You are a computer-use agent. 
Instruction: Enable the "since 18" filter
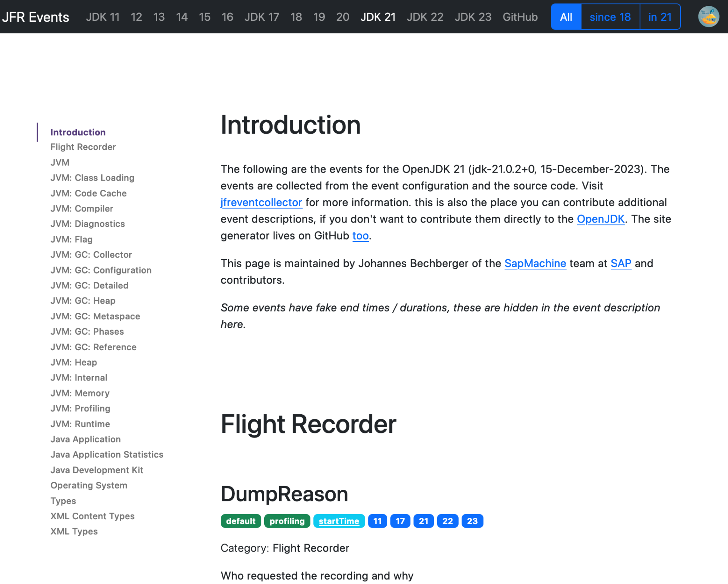(x=610, y=16)
